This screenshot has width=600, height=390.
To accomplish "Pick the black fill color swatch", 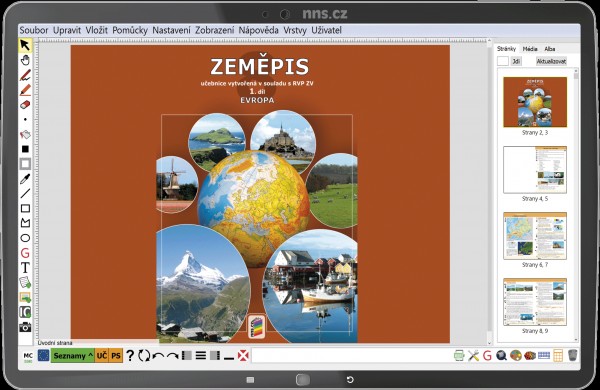I will pos(25,149).
